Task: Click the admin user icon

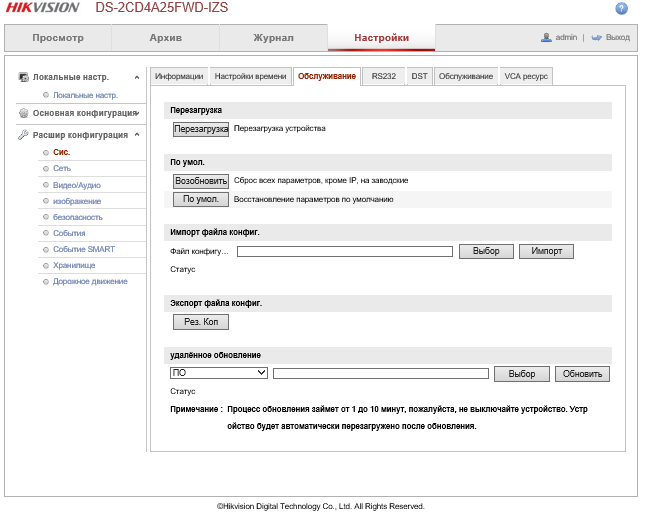Action: [546, 37]
